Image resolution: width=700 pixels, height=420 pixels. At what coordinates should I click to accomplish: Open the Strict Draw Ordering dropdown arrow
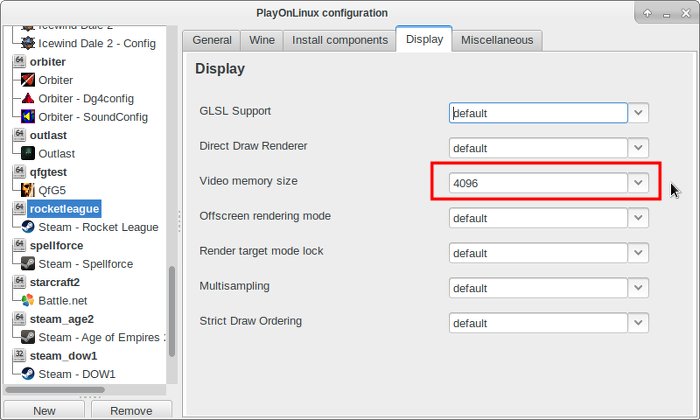point(638,323)
